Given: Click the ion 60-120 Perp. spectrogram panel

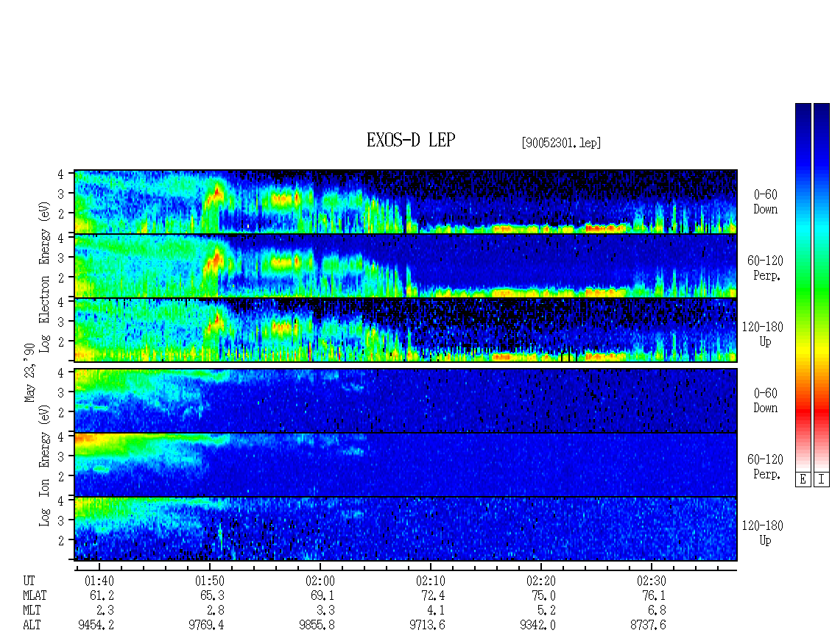Looking at the screenshot, I should (406, 464).
